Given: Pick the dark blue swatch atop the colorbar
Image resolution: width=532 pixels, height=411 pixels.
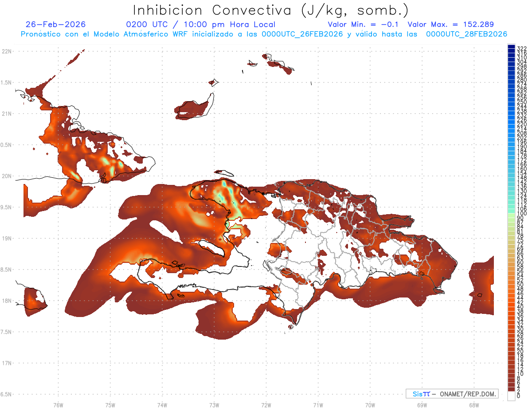Looking at the screenshot, I should pos(511,47).
